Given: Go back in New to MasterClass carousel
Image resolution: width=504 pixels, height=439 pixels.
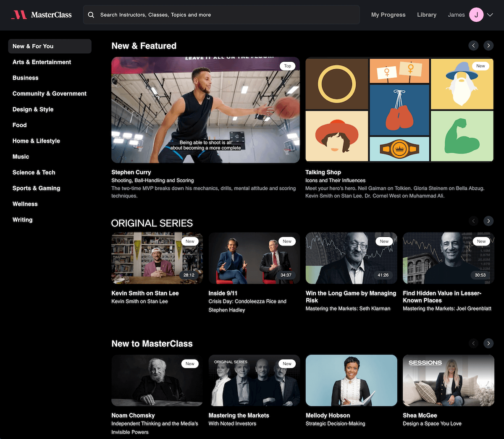Looking at the screenshot, I should coord(473,343).
